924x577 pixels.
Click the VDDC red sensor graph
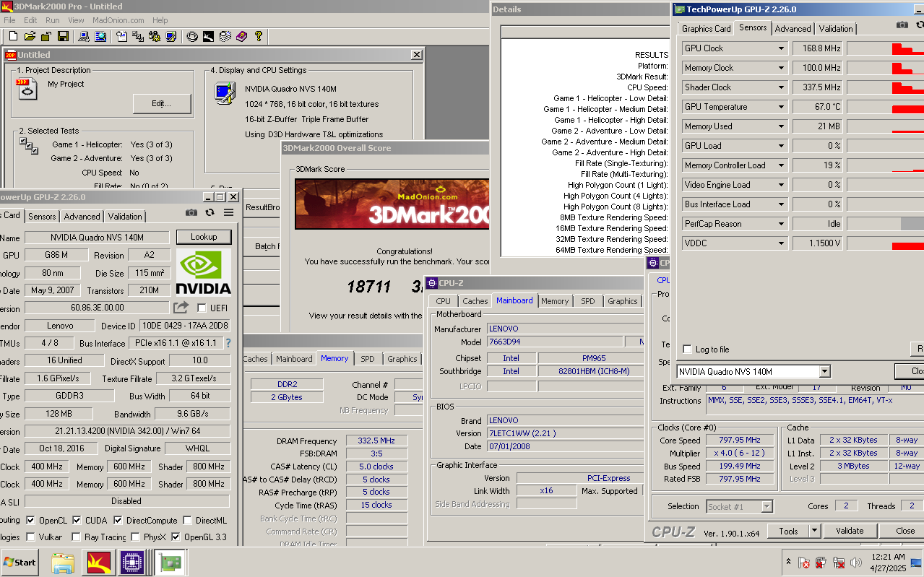pos(885,243)
